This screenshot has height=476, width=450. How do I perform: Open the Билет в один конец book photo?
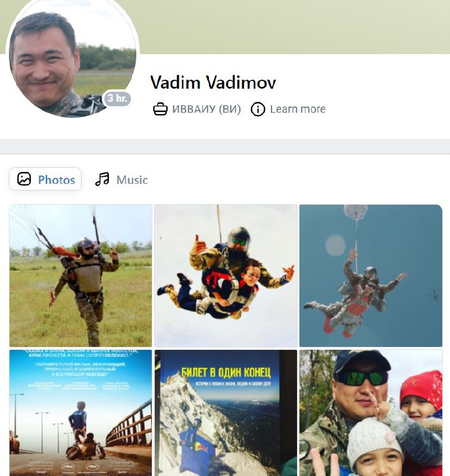pos(226,413)
